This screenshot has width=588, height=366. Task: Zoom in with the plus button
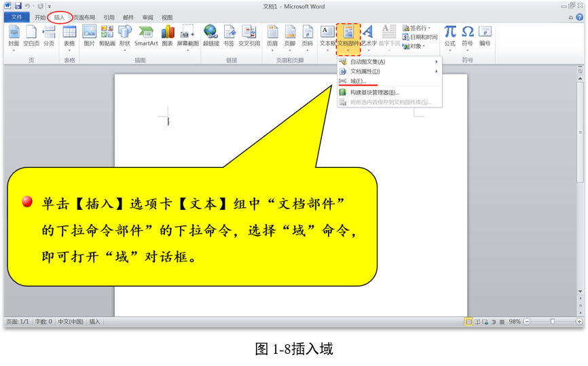(579, 322)
